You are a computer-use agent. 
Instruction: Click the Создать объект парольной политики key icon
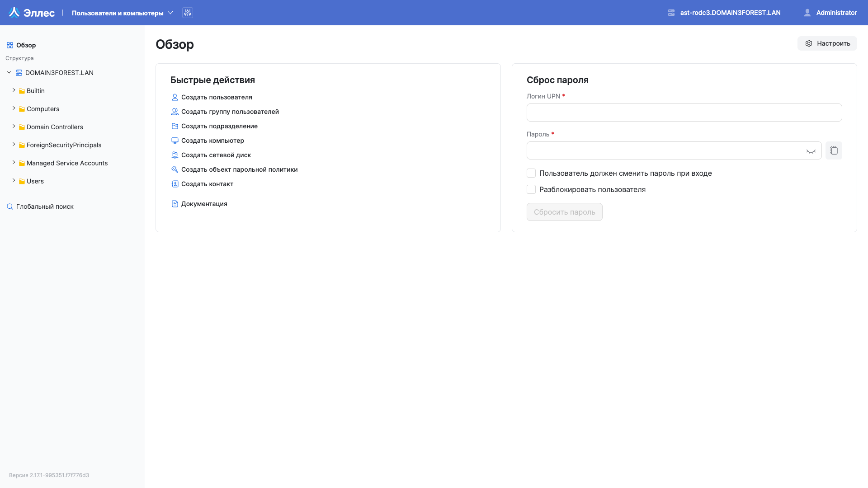click(175, 169)
